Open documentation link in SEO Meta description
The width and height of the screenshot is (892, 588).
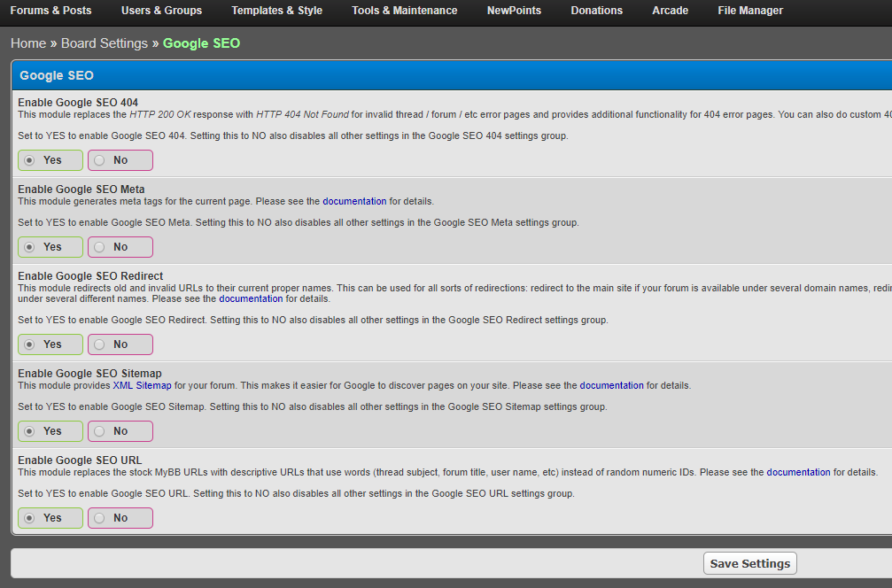click(x=354, y=202)
